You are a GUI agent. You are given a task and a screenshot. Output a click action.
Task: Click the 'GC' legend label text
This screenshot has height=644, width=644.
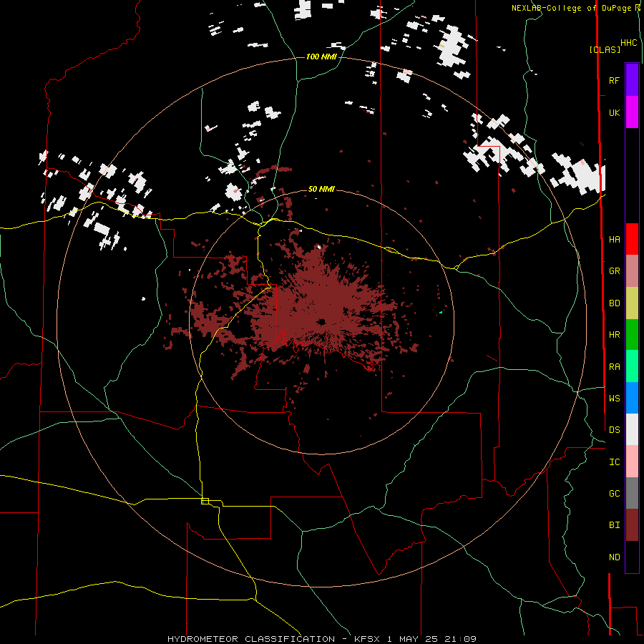[x=614, y=493]
